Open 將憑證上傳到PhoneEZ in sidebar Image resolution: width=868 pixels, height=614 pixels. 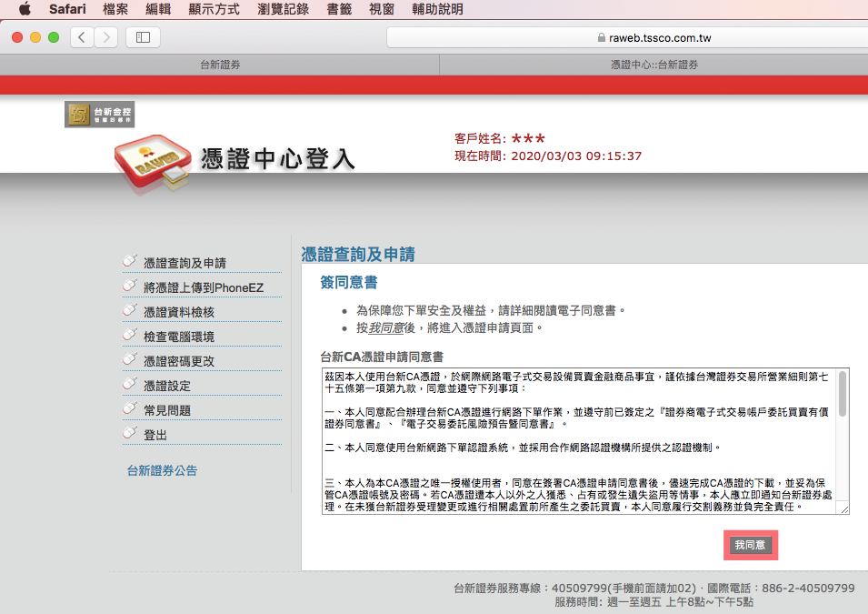(204, 287)
